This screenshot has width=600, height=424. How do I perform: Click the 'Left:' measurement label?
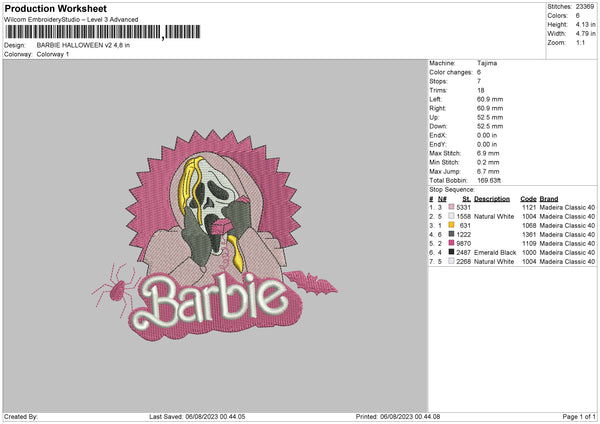pyautogui.click(x=435, y=99)
